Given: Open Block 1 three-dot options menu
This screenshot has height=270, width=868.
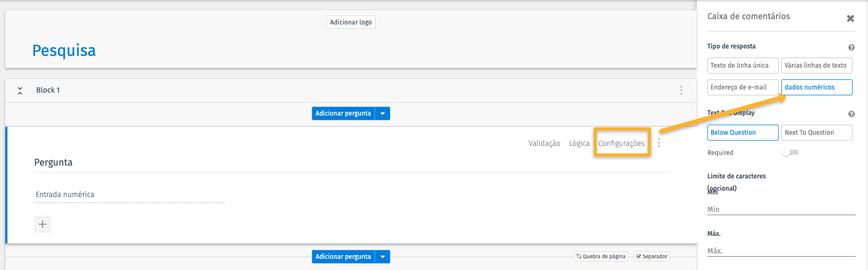Looking at the screenshot, I should tap(681, 91).
